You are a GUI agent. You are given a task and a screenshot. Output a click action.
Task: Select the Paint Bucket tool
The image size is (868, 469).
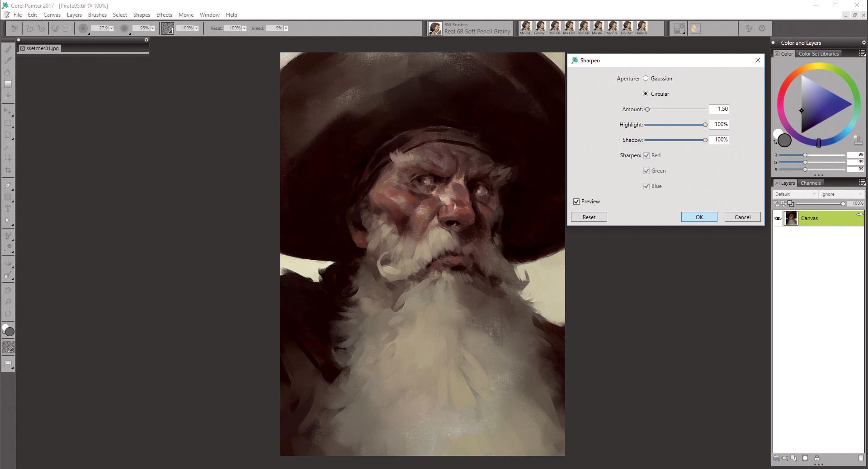8,72
